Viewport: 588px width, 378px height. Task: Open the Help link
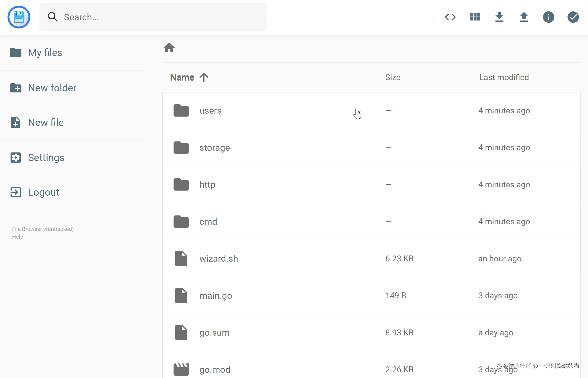[x=18, y=237]
